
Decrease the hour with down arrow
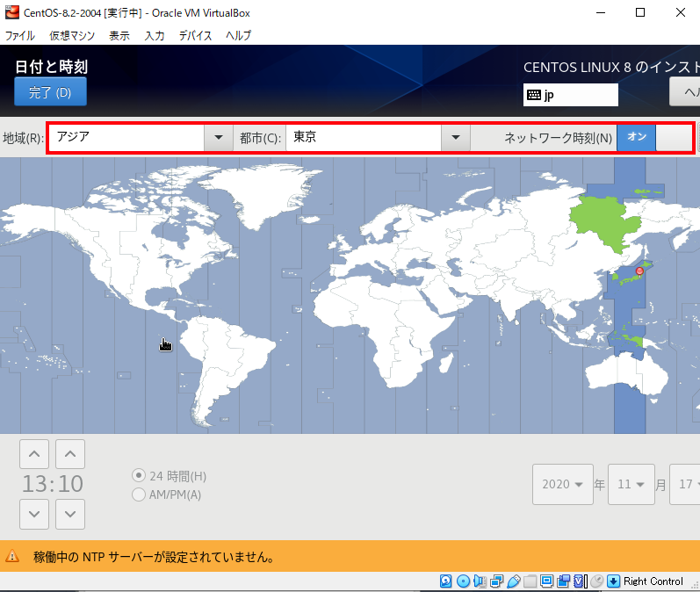[34, 515]
